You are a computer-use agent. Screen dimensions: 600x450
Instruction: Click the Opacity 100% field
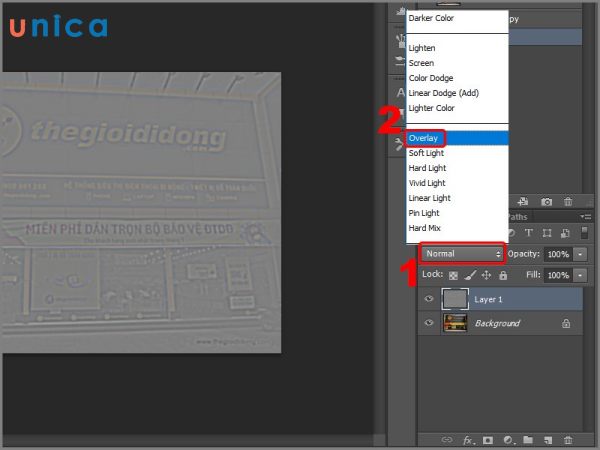pyautogui.click(x=558, y=254)
